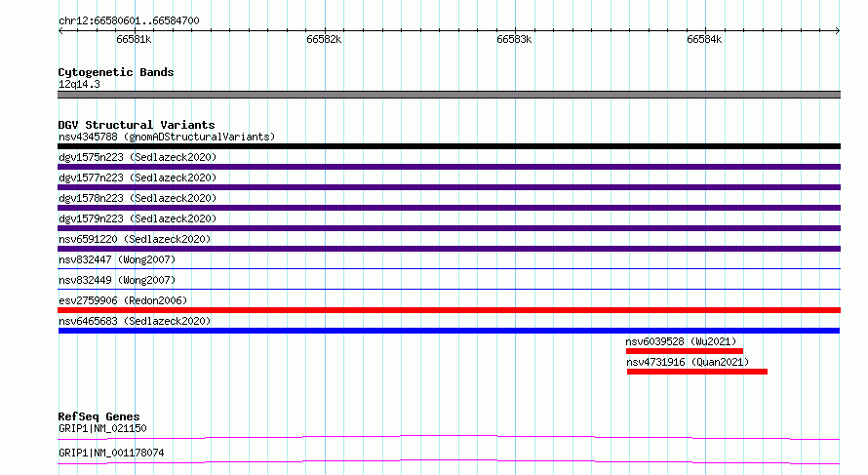This screenshot has height=475, width=868.
Task: Select the purple bar under dgv1579n223
Action: (x=449, y=228)
